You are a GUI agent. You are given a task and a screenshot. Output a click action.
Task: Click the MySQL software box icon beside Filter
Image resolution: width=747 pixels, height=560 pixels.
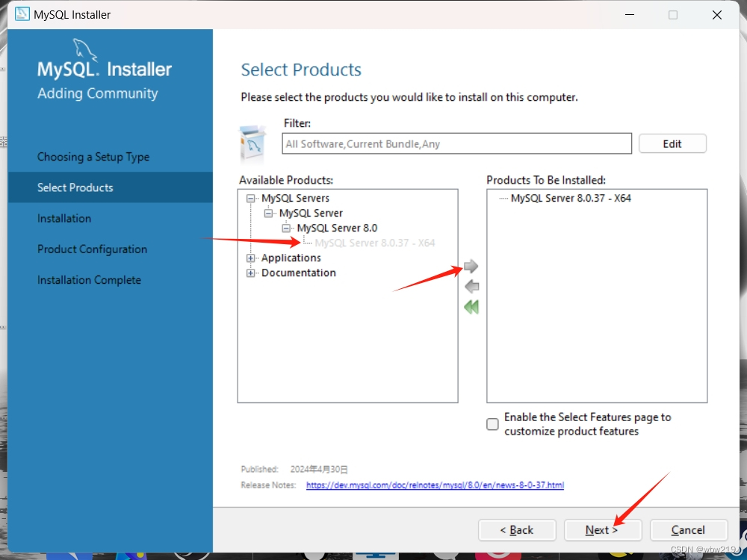pyautogui.click(x=253, y=144)
